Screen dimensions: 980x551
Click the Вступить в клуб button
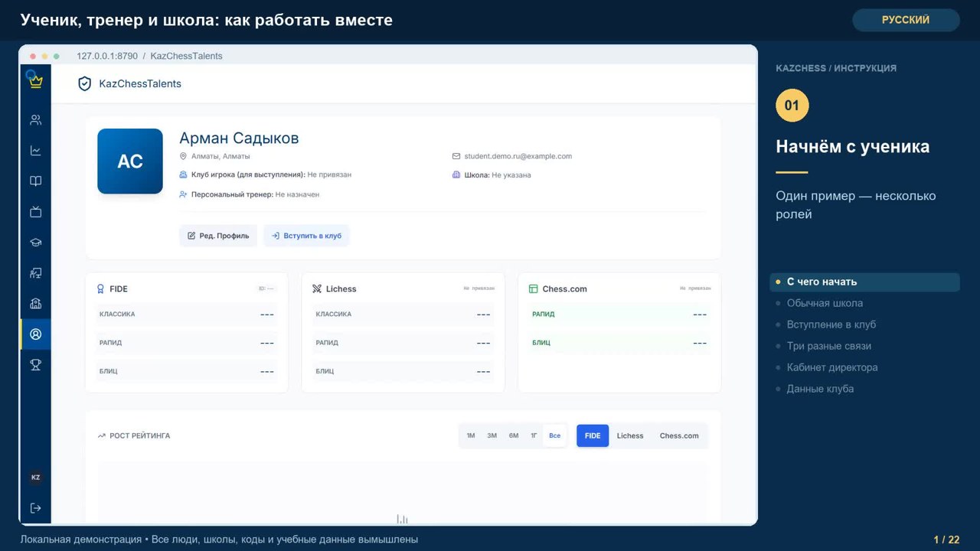(306, 236)
